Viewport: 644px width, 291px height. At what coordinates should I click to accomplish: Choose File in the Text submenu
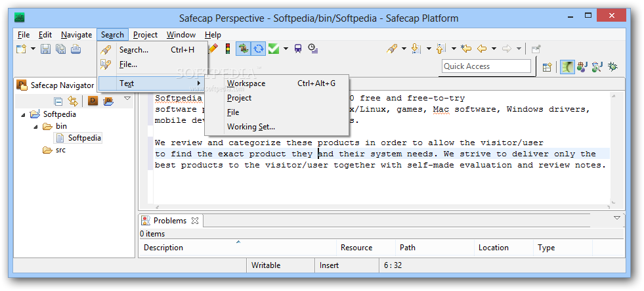277,112
